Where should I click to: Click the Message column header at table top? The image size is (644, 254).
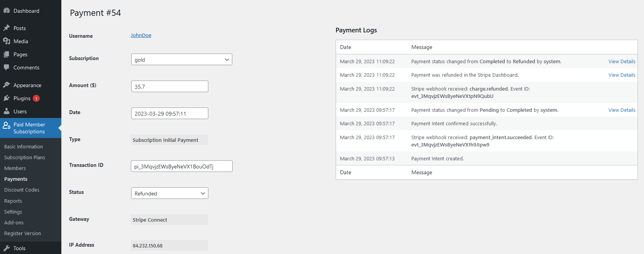pyautogui.click(x=422, y=47)
